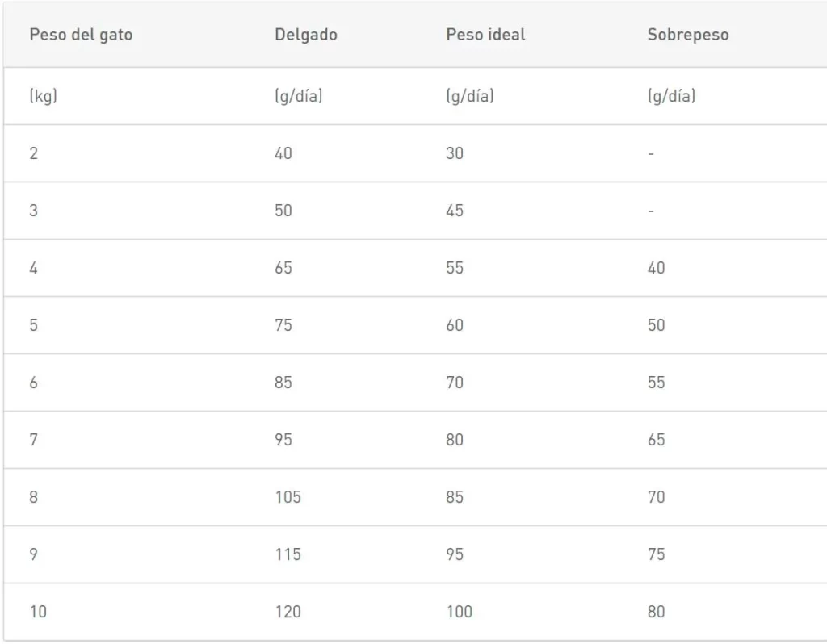The width and height of the screenshot is (827, 644).
Task: Click value 105 in the Delgado column
Action: [288, 497]
